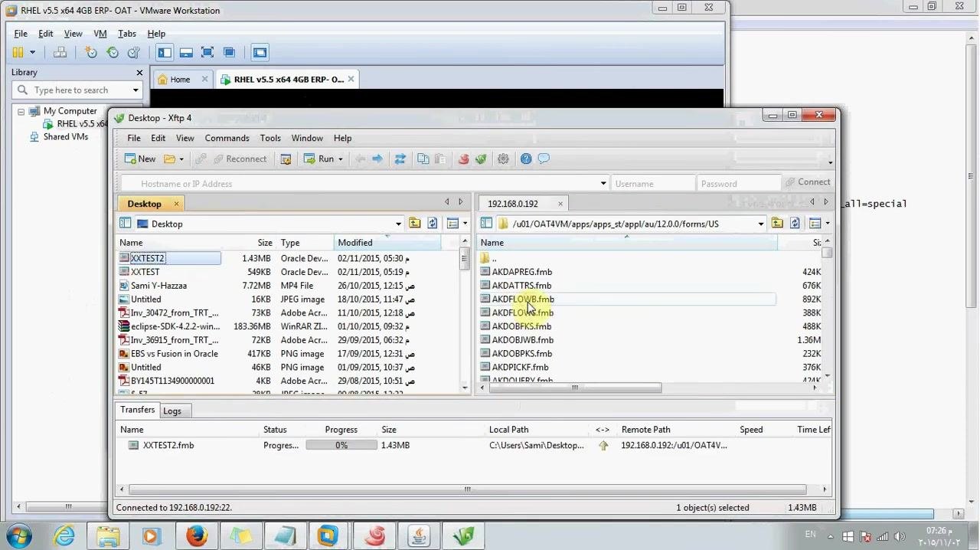Select the remote file AKDOBJWB.fmb
The image size is (980, 550).
pos(522,340)
